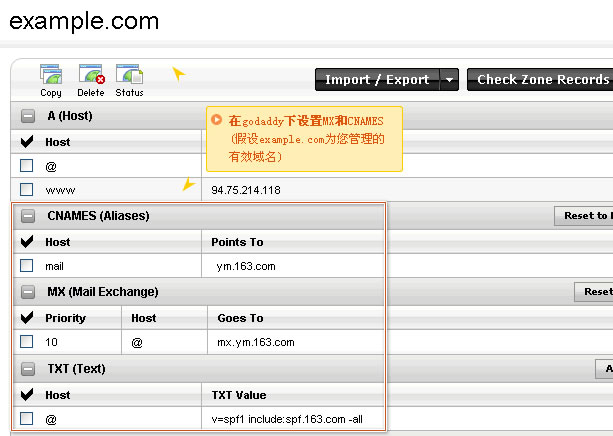Click the Goes To column header
This screenshot has width=613, height=436.
pyautogui.click(x=240, y=318)
